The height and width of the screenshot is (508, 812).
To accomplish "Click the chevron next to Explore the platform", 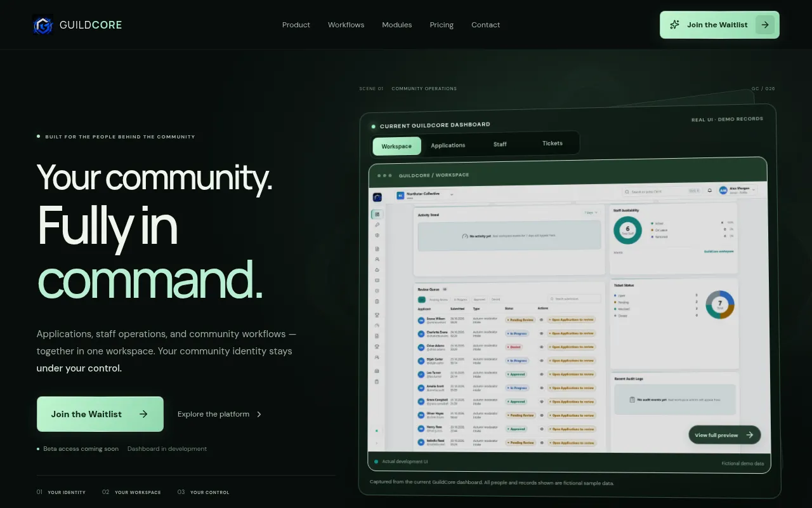I will point(259,414).
